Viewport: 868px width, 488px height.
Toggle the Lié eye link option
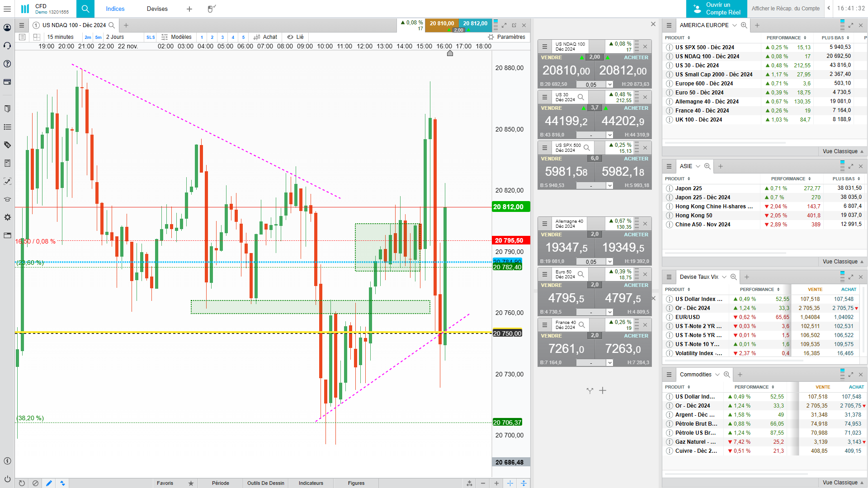coord(295,37)
